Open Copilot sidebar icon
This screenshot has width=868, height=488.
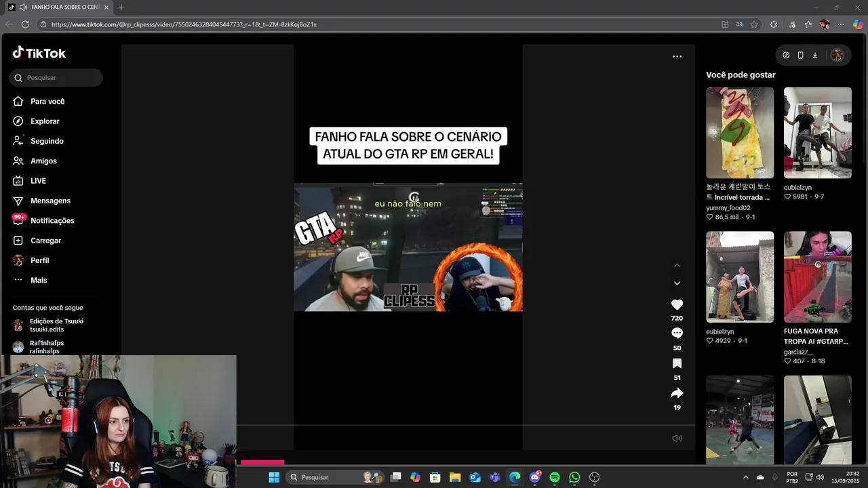click(x=858, y=24)
